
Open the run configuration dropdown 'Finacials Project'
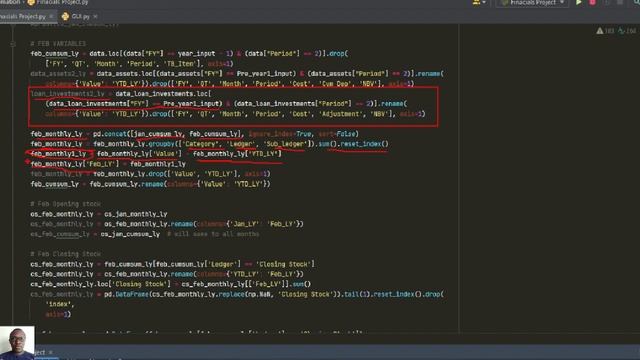tap(532, 2)
